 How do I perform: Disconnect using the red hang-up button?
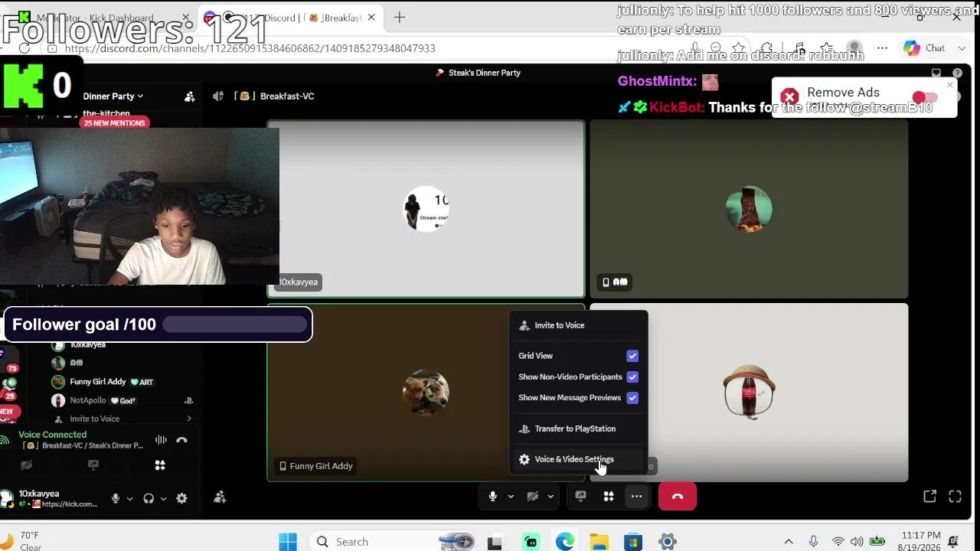(x=678, y=497)
